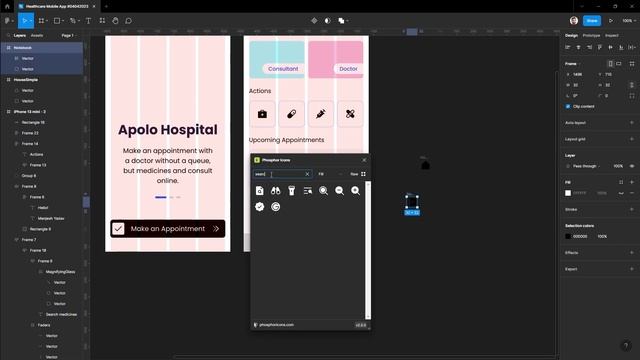Add a Layout grid with plus button
Screen dimensions: 640x360
[632, 139]
